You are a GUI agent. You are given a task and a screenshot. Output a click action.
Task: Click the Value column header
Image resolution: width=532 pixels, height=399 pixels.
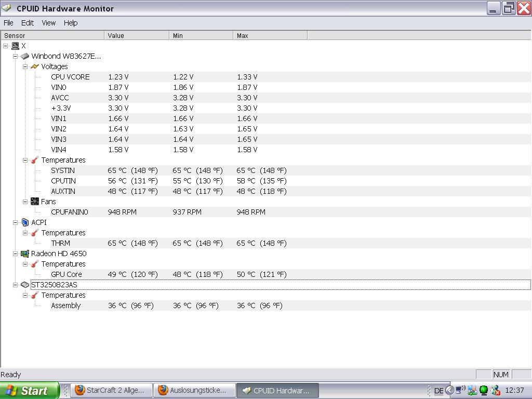(x=137, y=35)
